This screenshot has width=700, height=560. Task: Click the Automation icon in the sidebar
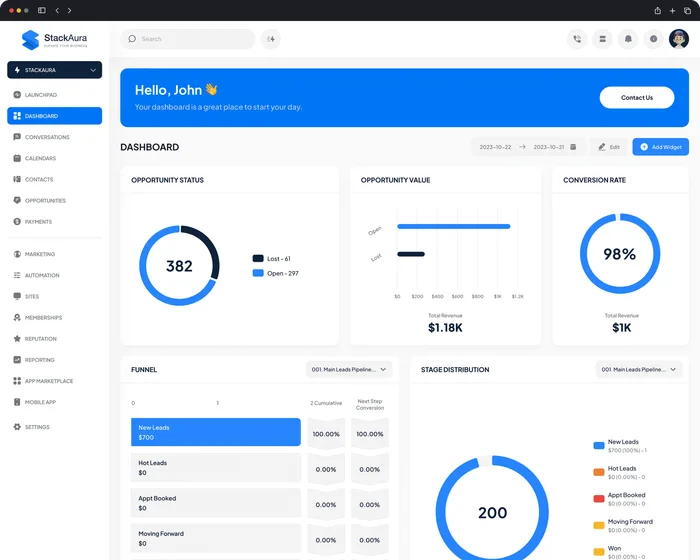(17, 275)
